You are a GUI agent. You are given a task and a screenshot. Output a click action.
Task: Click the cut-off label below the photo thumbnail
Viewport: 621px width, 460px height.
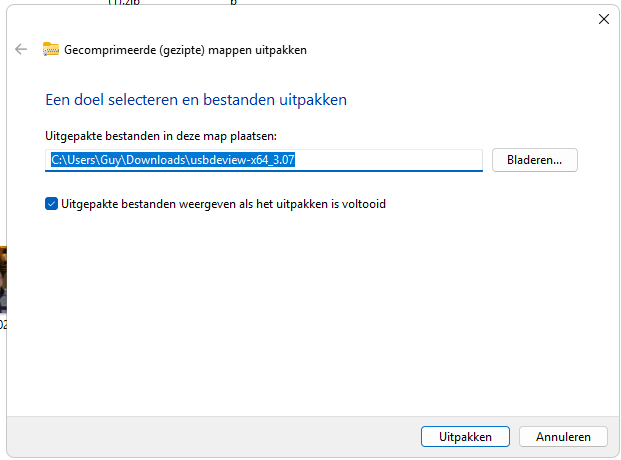[3, 324]
